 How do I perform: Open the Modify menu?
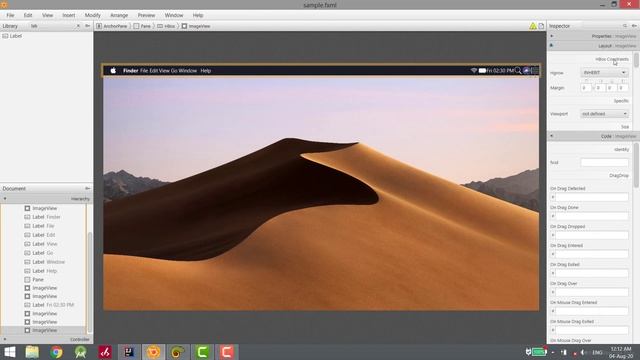point(93,15)
